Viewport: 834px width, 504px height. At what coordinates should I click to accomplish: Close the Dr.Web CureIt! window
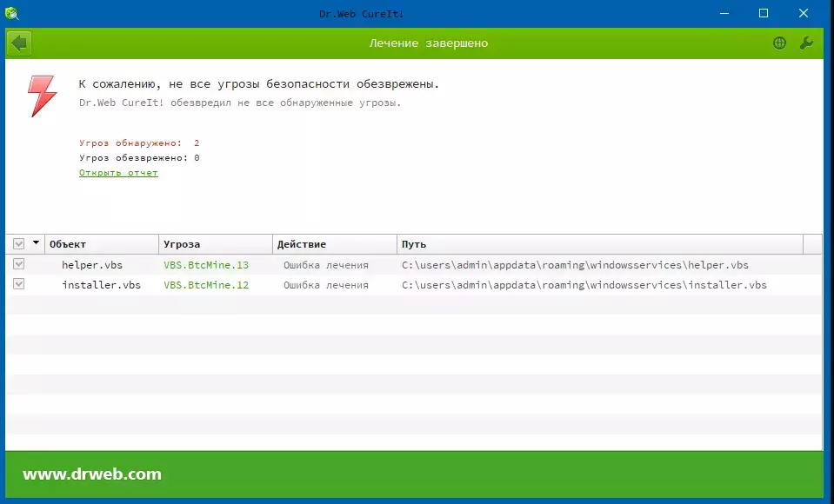tap(804, 13)
